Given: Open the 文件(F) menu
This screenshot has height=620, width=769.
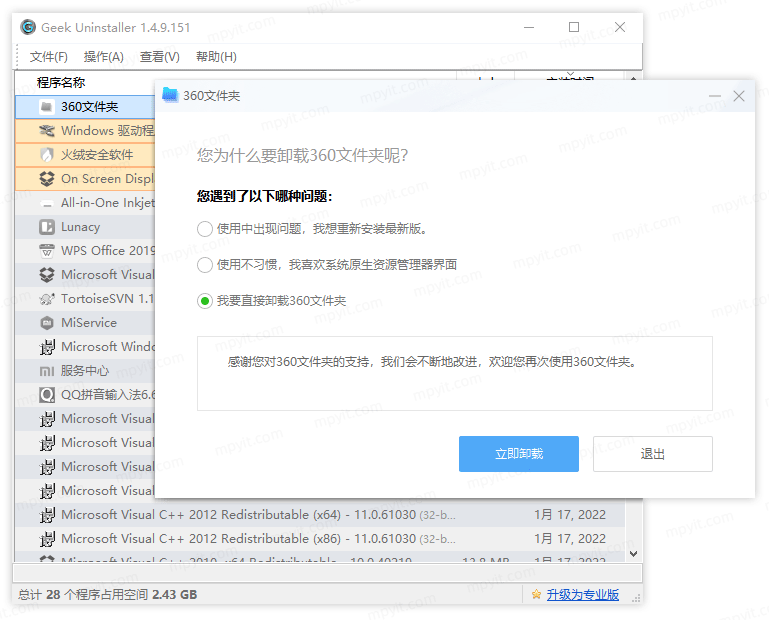Looking at the screenshot, I should 49,57.
